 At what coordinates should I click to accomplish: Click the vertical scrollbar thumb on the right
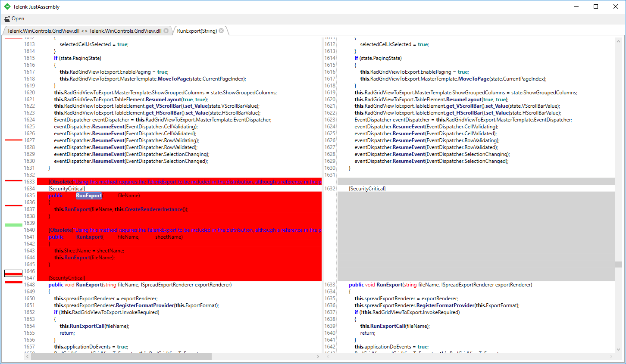[619, 264]
